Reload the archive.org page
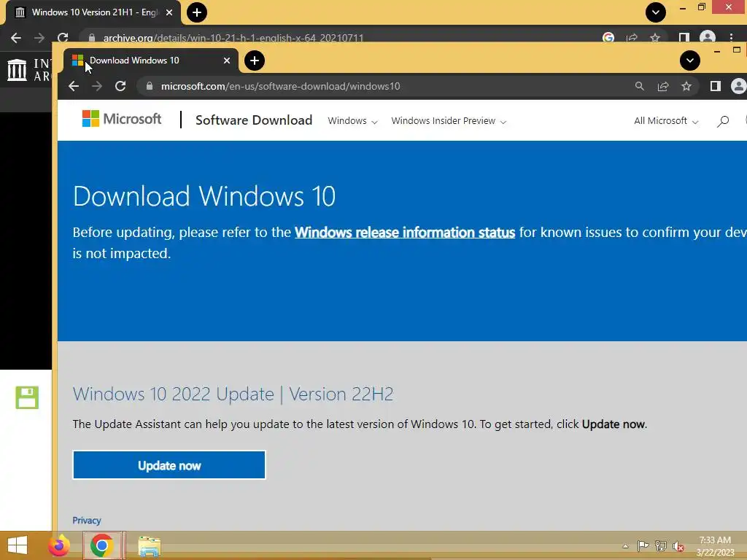 pyautogui.click(x=63, y=37)
